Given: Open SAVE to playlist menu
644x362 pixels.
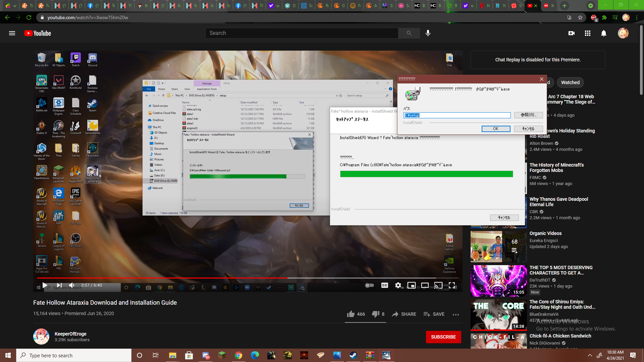Looking at the screenshot, I should [434, 314].
